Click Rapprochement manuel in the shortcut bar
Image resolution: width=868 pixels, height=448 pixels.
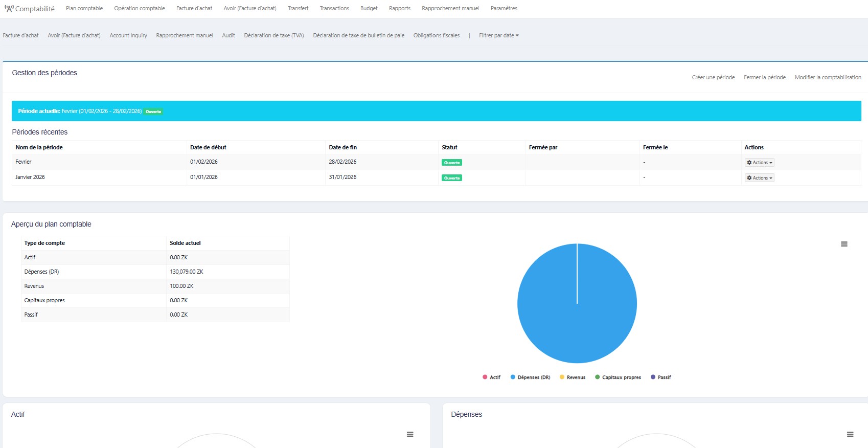pyautogui.click(x=185, y=36)
